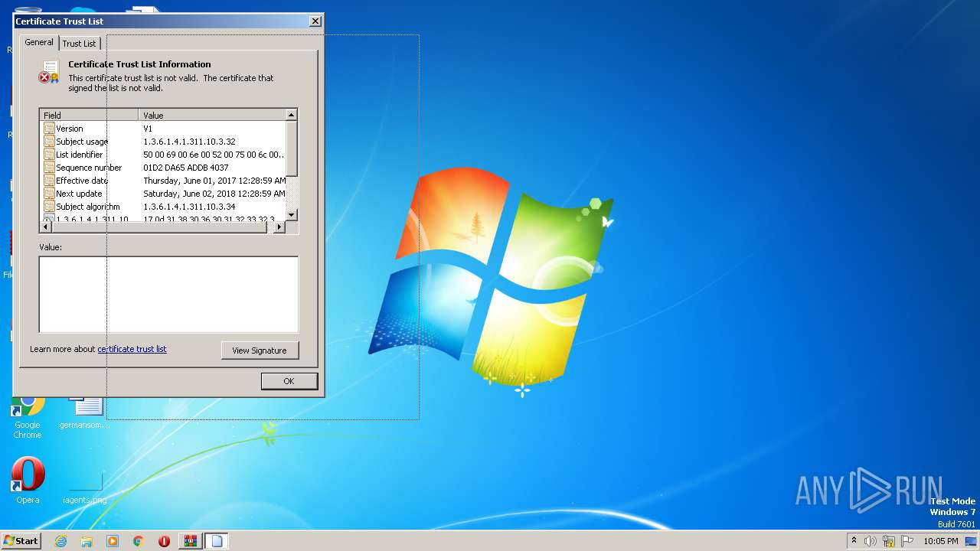
Task: Click the Effective date row icon
Action: pyautogui.click(x=49, y=181)
